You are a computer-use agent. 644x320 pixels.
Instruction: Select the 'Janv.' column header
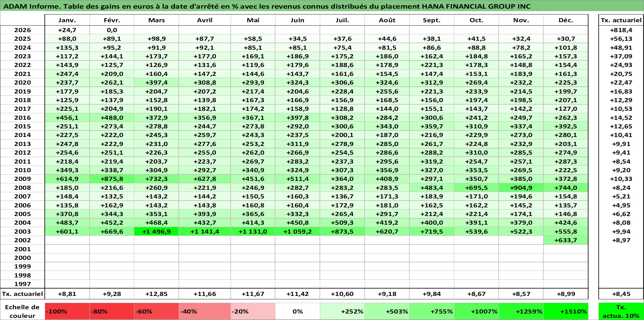coord(67,20)
